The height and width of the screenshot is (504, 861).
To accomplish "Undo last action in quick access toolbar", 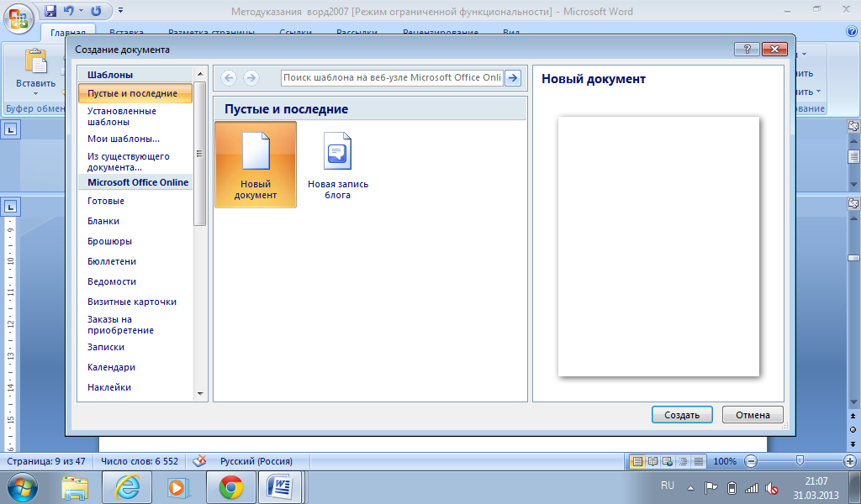I will point(69,10).
